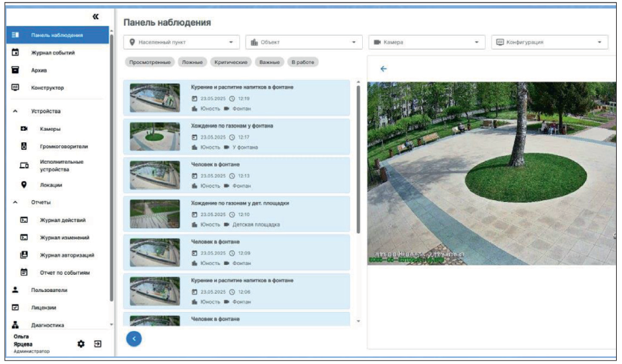Click the settings gear icon near user name
Viewport: 622px width, 364px height.
[81, 344]
